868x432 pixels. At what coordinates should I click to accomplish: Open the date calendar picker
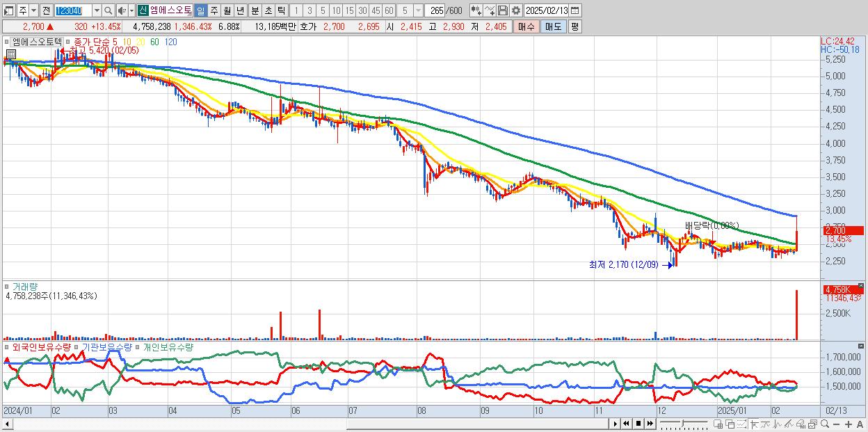click(x=575, y=10)
